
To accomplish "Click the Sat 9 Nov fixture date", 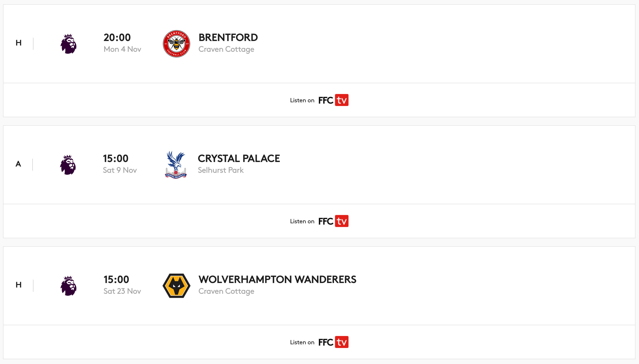I will 120,170.
